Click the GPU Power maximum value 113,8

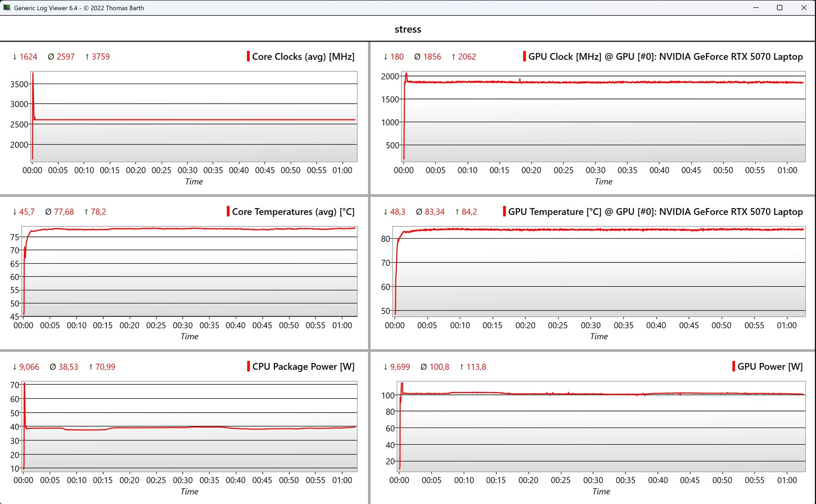point(476,366)
